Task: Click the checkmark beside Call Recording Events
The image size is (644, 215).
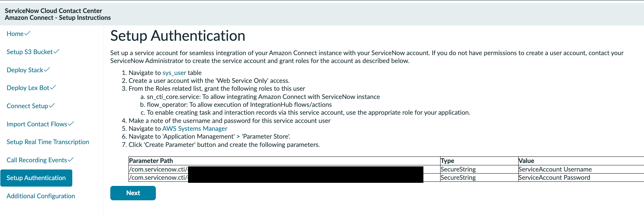Action: pos(71,160)
